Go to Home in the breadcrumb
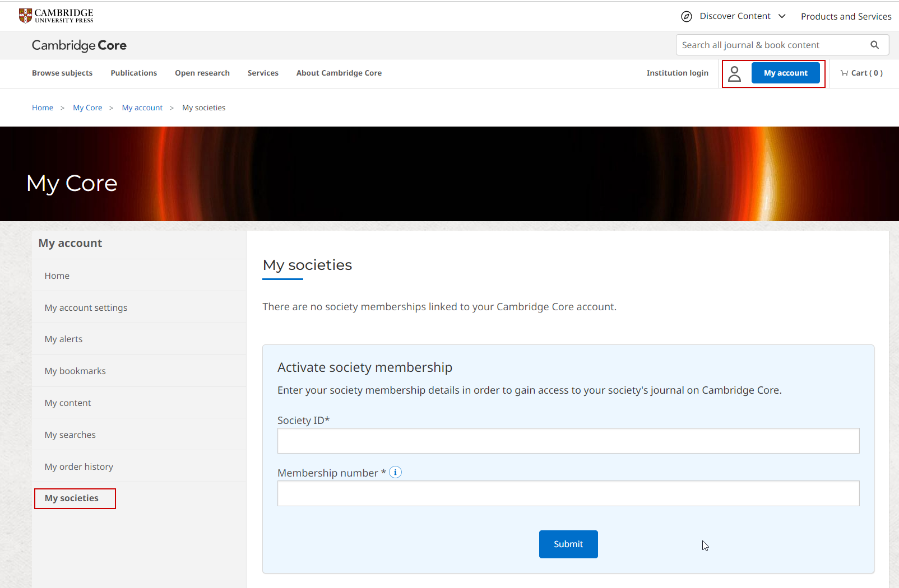Screen dimensions: 899x588 pos(43,108)
